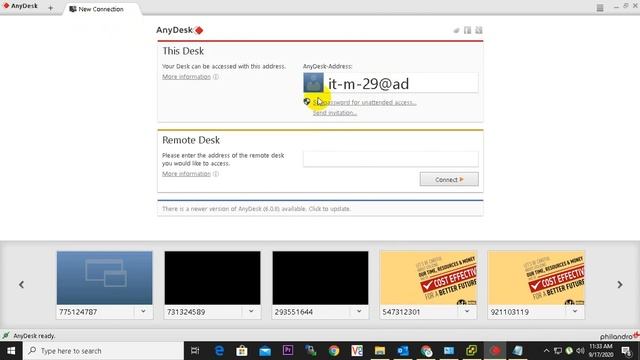This screenshot has width=640, height=360.
Task: Click the book-shaped icon above This Desk
Action: pos(467,30)
